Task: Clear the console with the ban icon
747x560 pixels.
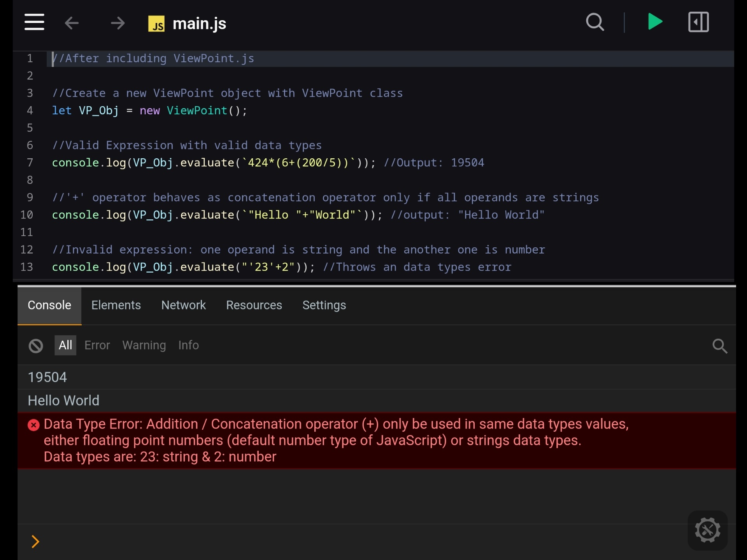Action: [x=36, y=346]
